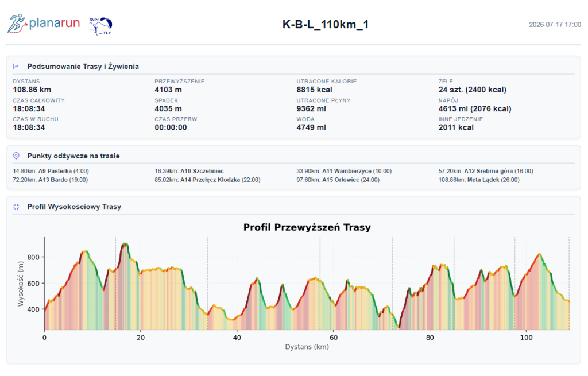The image size is (588, 376).
Task: Click the A12 Srebrna góra aid station entry
Action: pos(486,171)
